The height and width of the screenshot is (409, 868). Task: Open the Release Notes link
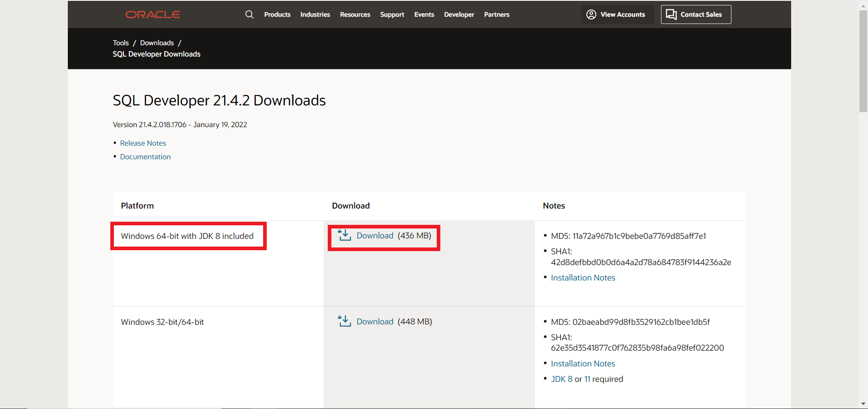[143, 143]
